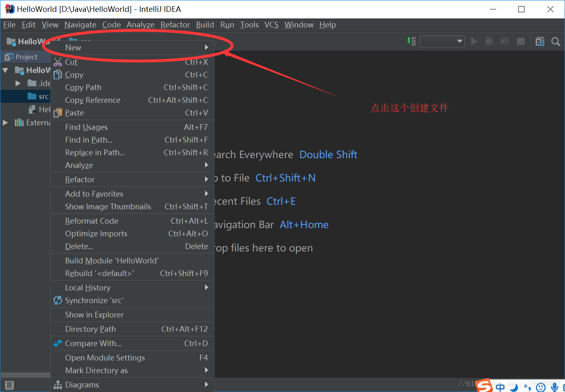The image size is (565, 392).
Task: Click Synchronize 'src' refresh icon
Action: pyautogui.click(x=58, y=300)
